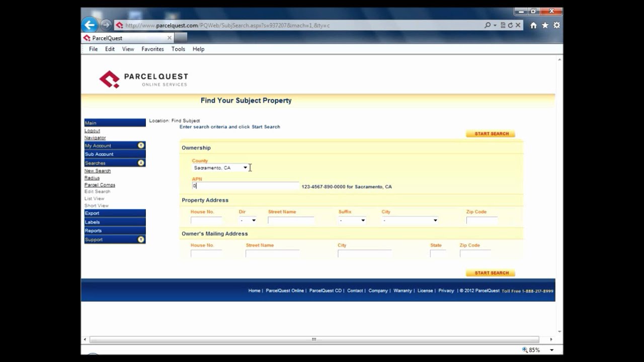Viewport: 644px width, 362px height.
Task: Expand the My Account section arrow
Action: point(141,145)
